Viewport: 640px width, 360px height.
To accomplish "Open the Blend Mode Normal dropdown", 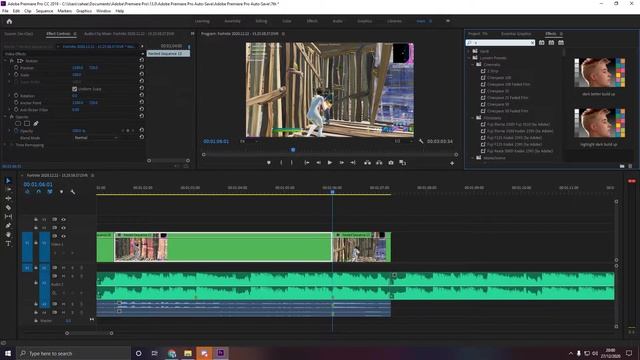I will 96,138.
